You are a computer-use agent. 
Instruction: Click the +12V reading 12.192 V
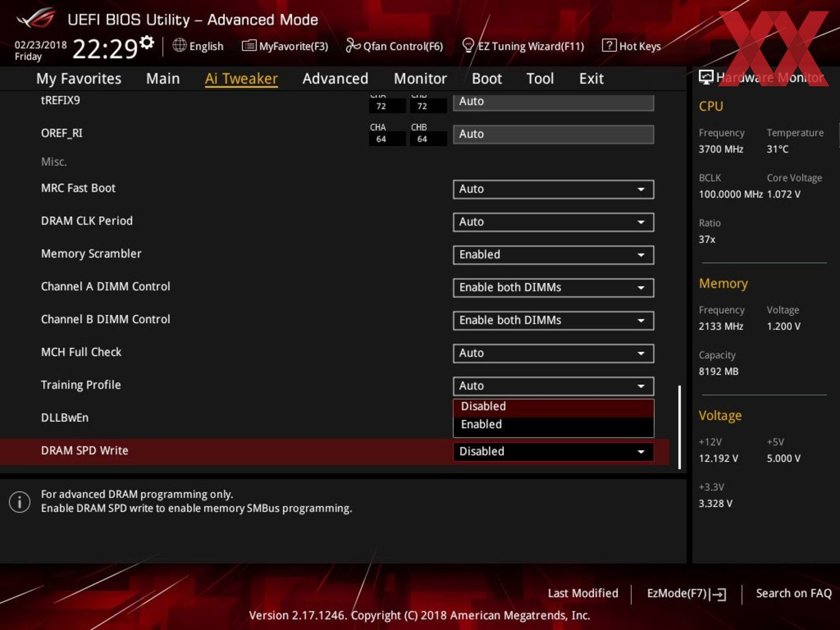(718, 458)
